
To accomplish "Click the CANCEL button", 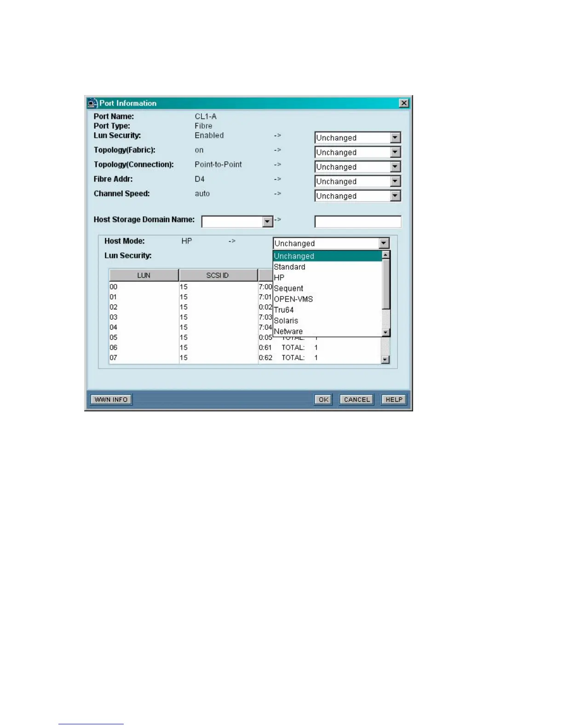I will (356, 399).
